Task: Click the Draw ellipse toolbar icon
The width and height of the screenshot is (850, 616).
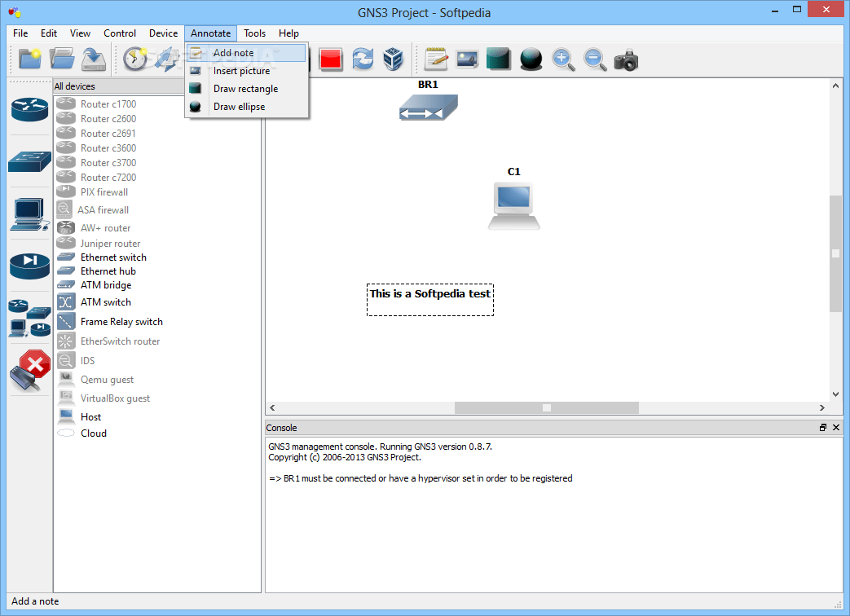Action: (x=531, y=59)
